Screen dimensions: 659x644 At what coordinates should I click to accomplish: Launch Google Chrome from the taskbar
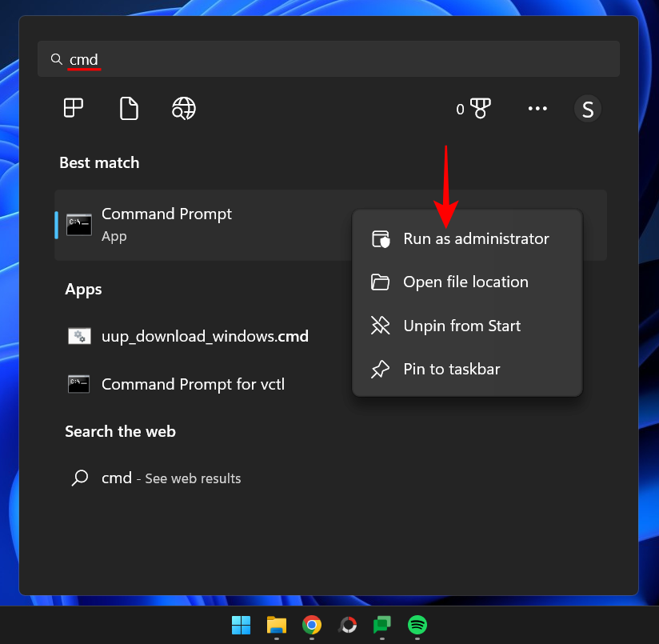tap(311, 626)
